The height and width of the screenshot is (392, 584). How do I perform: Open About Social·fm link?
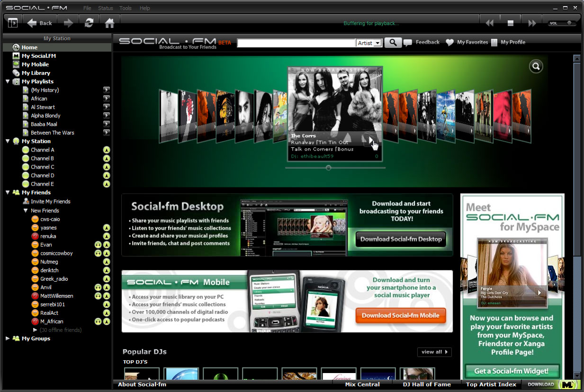[x=142, y=384]
